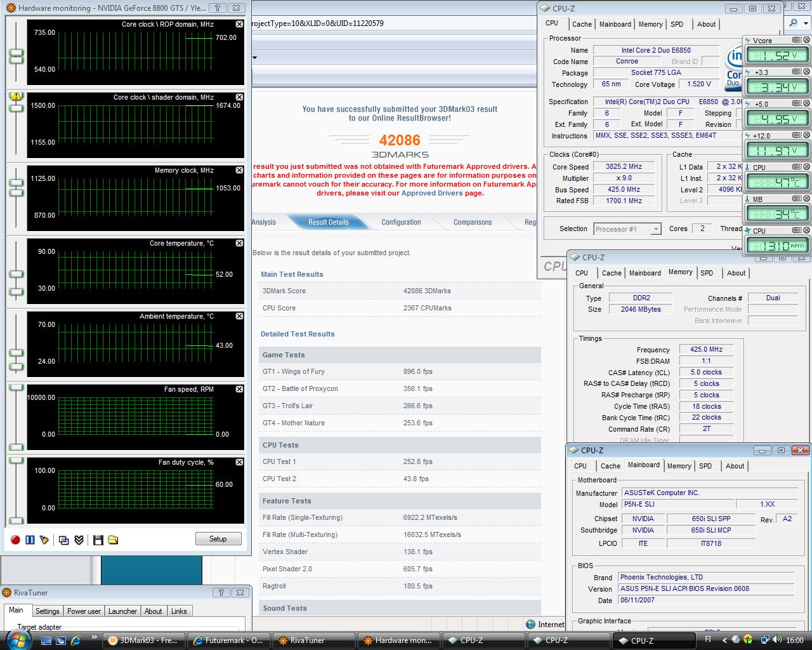Viewport: 812px width, 650px height.
Task: Close the Ambient temperature graph
Action: (x=239, y=316)
